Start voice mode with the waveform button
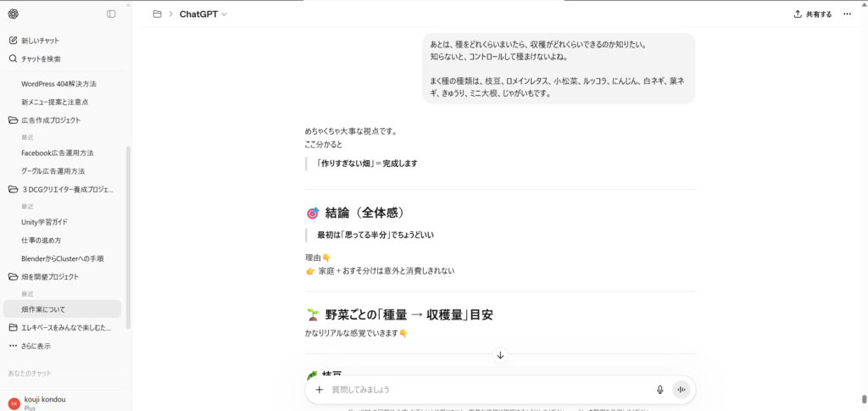Viewport: 868px width, 411px height. click(x=680, y=390)
